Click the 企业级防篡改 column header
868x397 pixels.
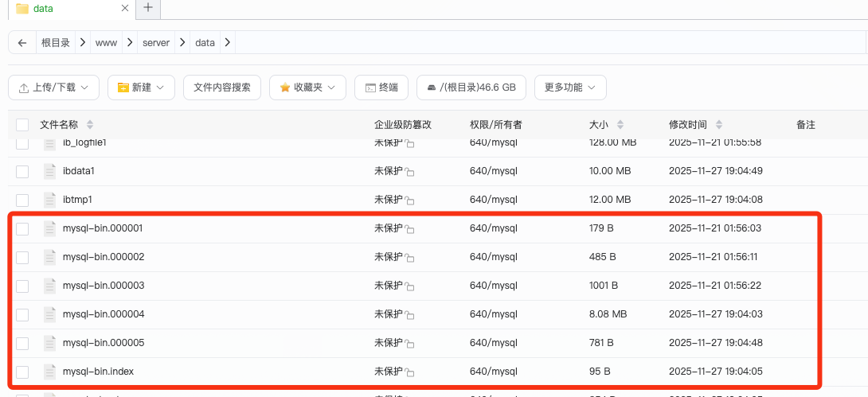(x=402, y=124)
